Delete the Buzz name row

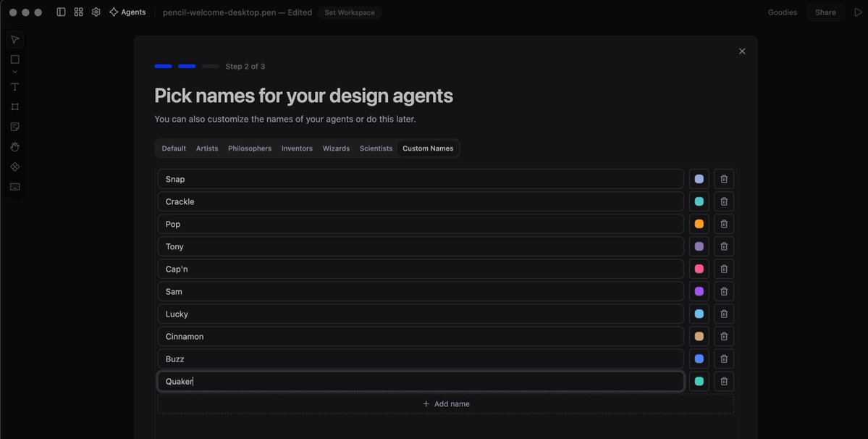click(x=724, y=359)
